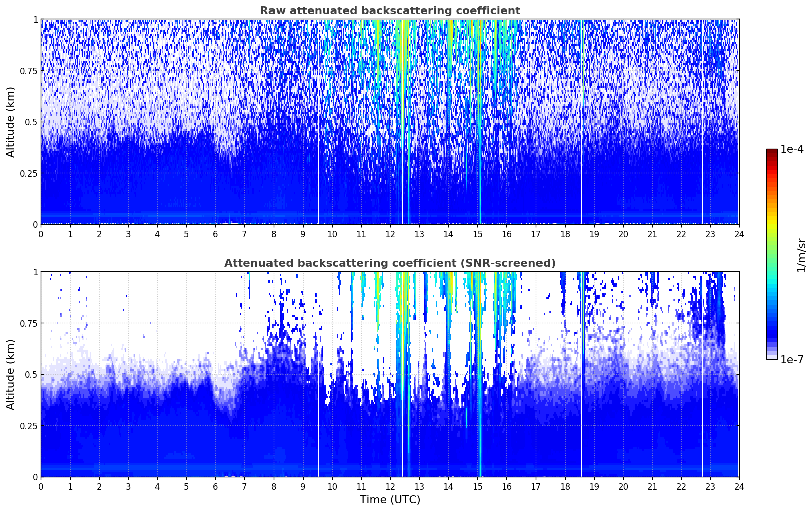Click the '1/m/sr' colorbar units label
This screenshot has height=511, width=812.
(801, 254)
